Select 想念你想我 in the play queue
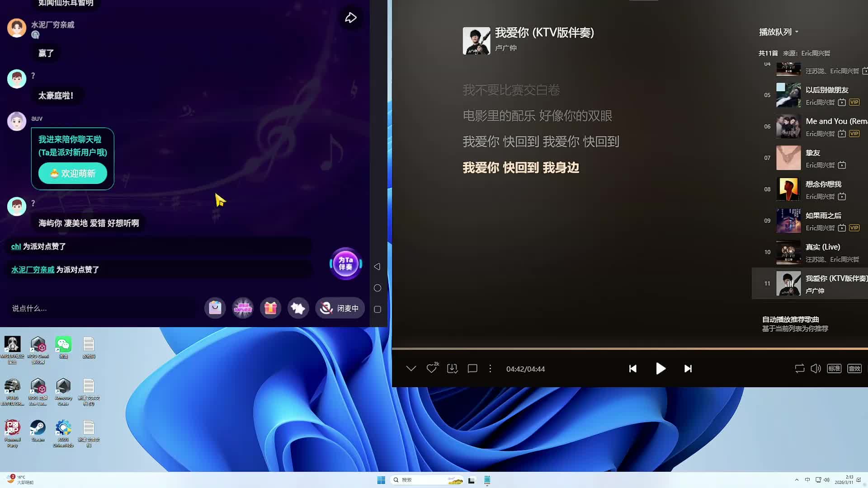 point(823,184)
